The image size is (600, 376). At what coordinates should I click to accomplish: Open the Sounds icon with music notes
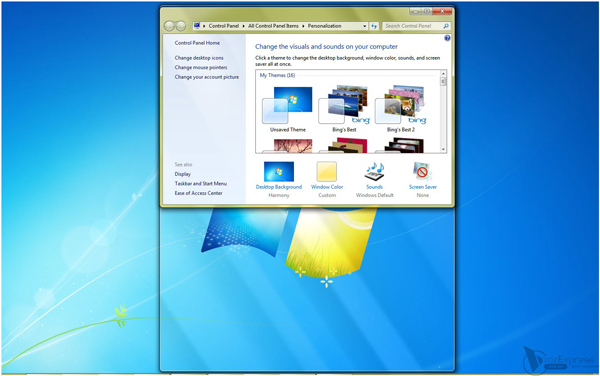pyautogui.click(x=375, y=171)
